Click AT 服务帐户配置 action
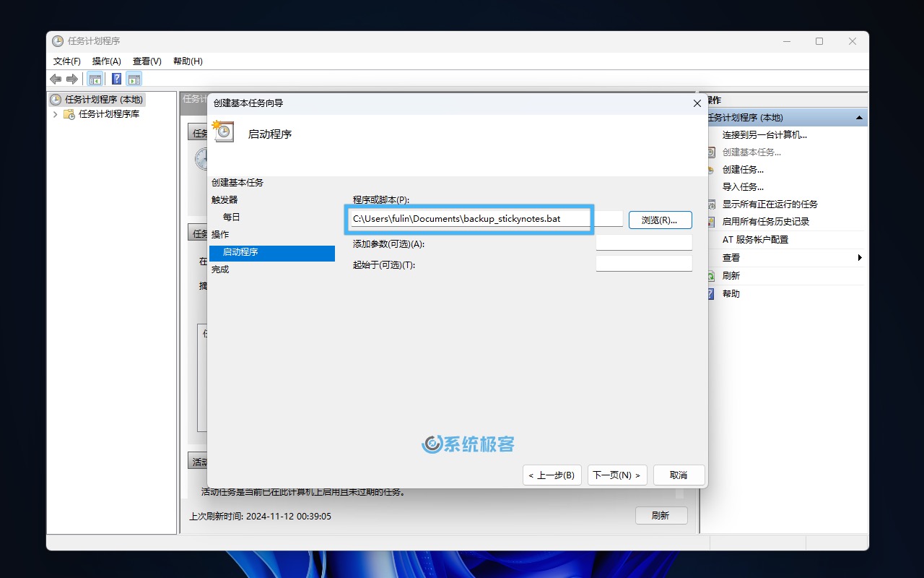Screen dimensions: 924x578 click(755, 239)
